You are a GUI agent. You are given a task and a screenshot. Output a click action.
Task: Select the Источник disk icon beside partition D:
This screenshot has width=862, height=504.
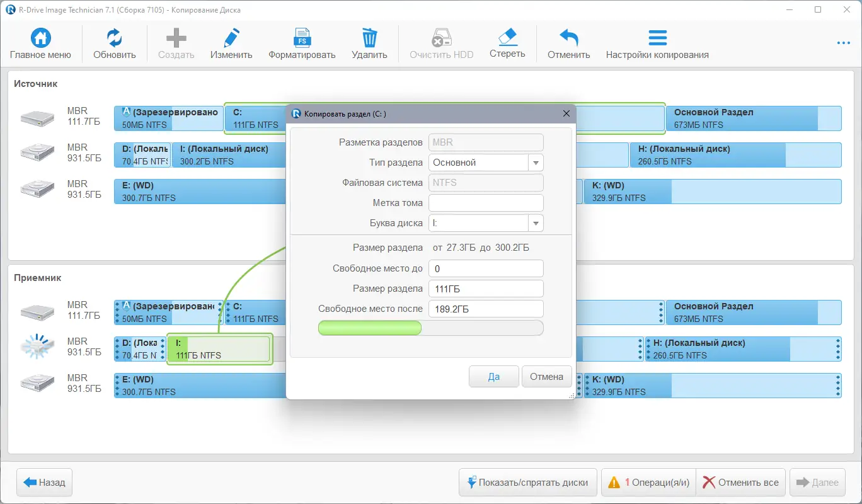38,153
